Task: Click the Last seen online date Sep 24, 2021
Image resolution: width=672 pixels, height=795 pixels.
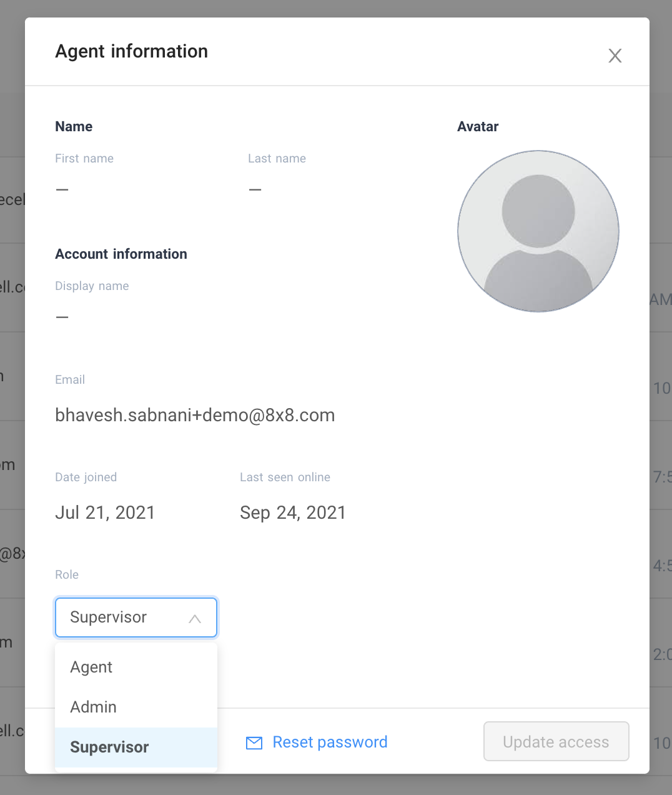Action: (x=292, y=512)
